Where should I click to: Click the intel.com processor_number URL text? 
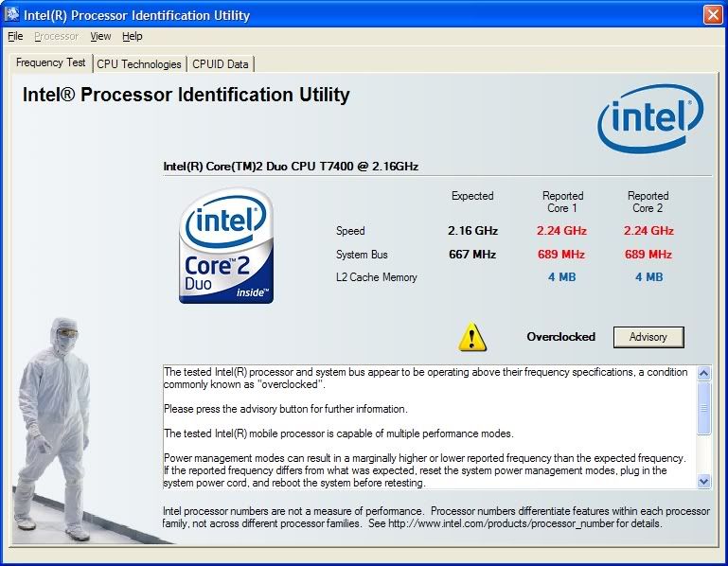pyautogui.click(x=501, y=523)
